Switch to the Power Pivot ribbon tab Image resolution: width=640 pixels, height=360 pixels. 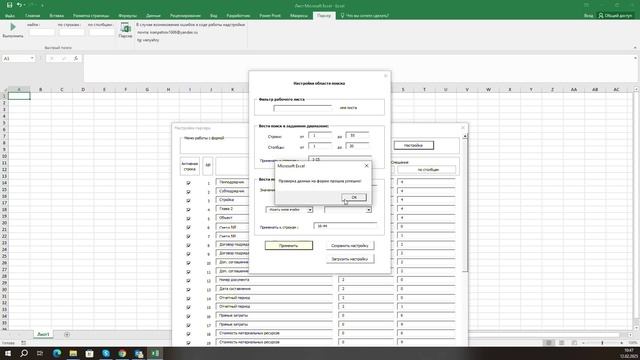tap(270, 16)
